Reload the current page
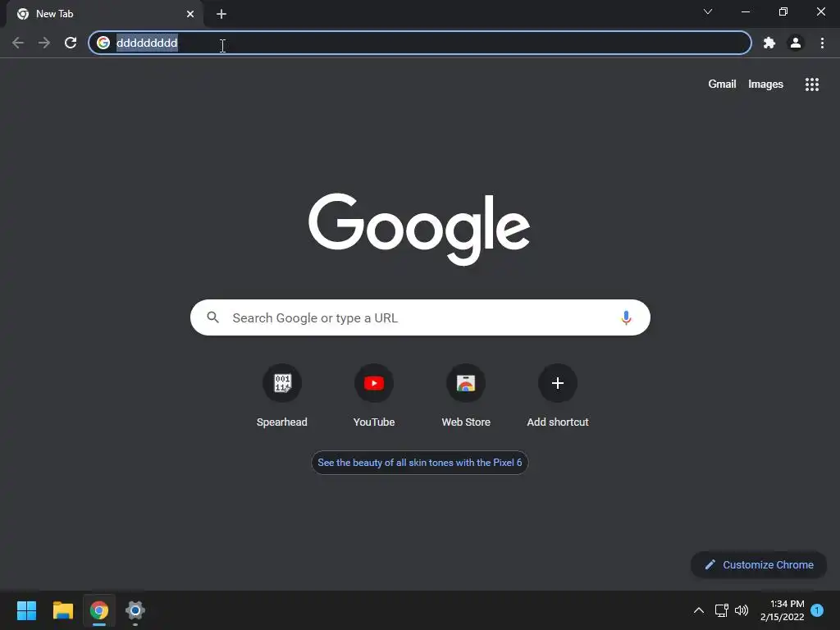Image resolution: width=840 pixels, height=630 pixels. (x=71, y=43)
